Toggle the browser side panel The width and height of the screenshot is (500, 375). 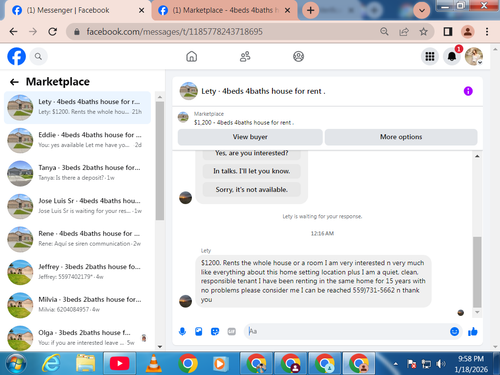coord(448,32)
